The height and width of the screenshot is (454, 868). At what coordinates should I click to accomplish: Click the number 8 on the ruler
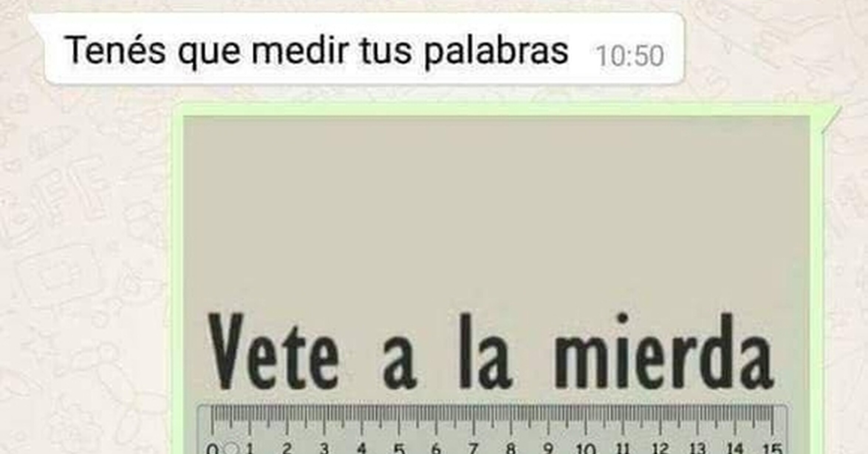(x=510, y=448)
